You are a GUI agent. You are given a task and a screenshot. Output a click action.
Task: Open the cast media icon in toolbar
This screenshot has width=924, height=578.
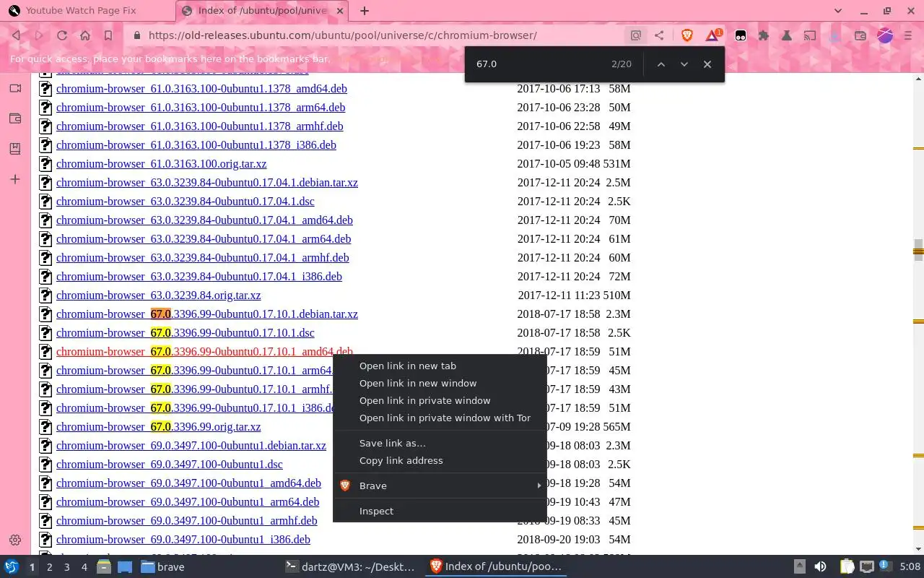810,35
